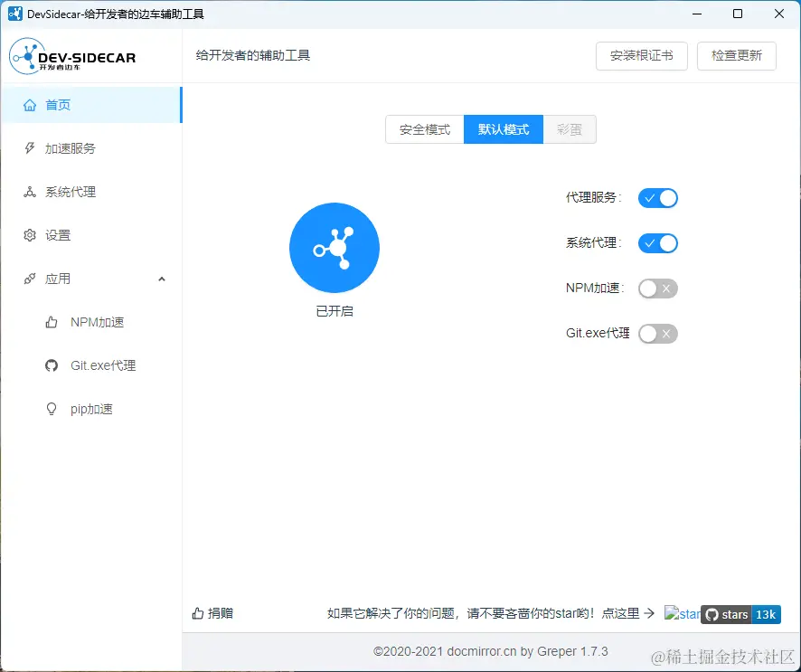This screenshot has width=801, height=672.
Task: Click the thumbs-up icon beside NPM加速
Action: (52, 323)
